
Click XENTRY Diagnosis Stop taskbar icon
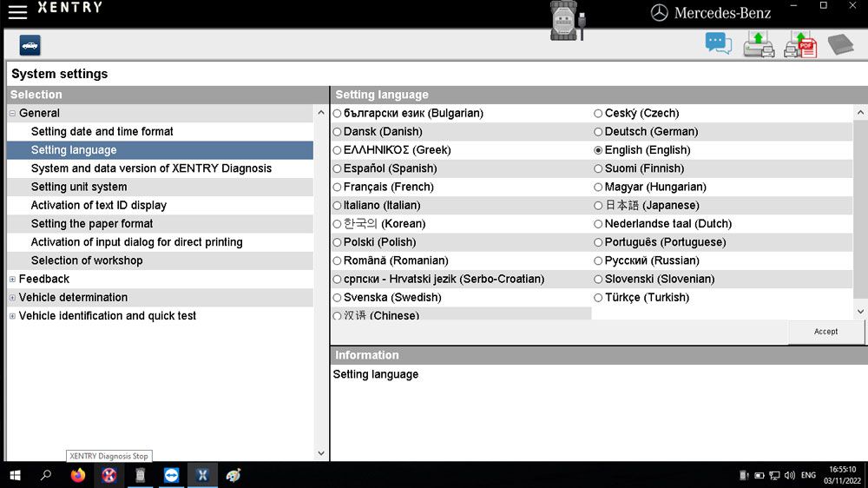tap(109, 475)
